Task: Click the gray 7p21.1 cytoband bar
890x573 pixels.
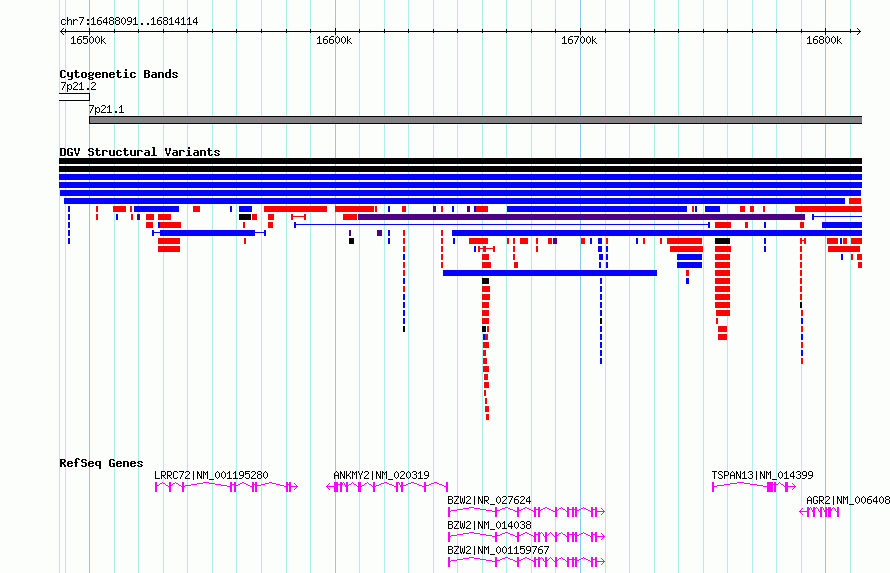Action: (x=476, y=120)
